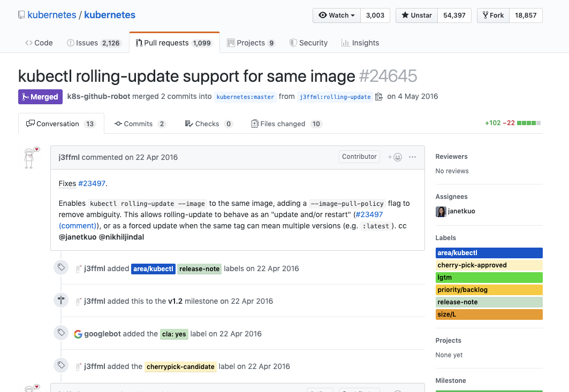Click the lgtm sidebar label
The height and width of the screenshot is (392, 569).
pos(489,278)
